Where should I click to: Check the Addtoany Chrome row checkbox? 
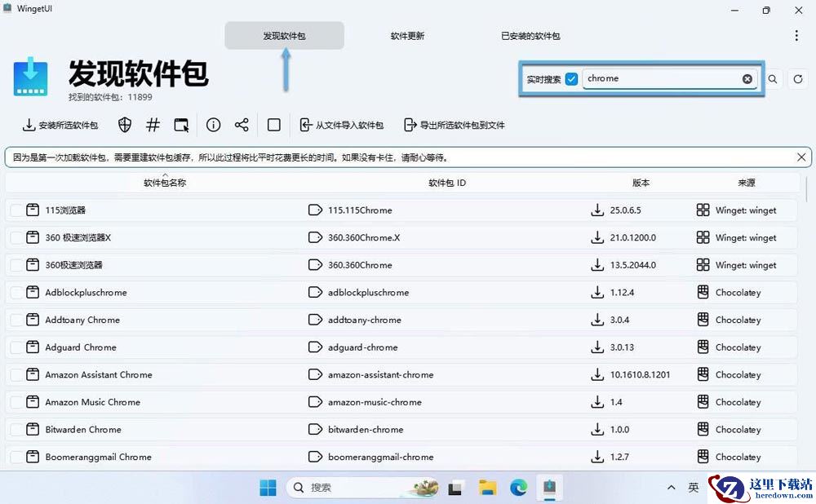coord(16,320)
